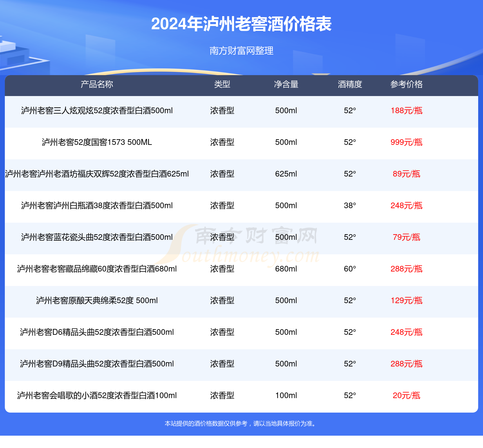This screenshot has width=483, height=448.
Task: Click the 288元/瓶 price for 老窖藏品绵藏
Action: coord(407,269)
